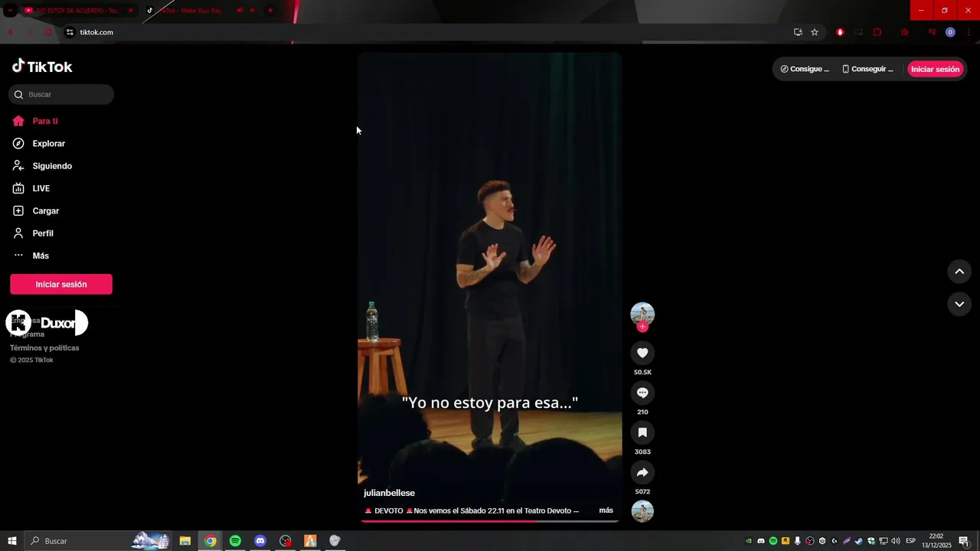Image resolution: width=980 pixels, height=551 pixels.
Task: Click the Conseguir app button
Action: pos(867,69)
